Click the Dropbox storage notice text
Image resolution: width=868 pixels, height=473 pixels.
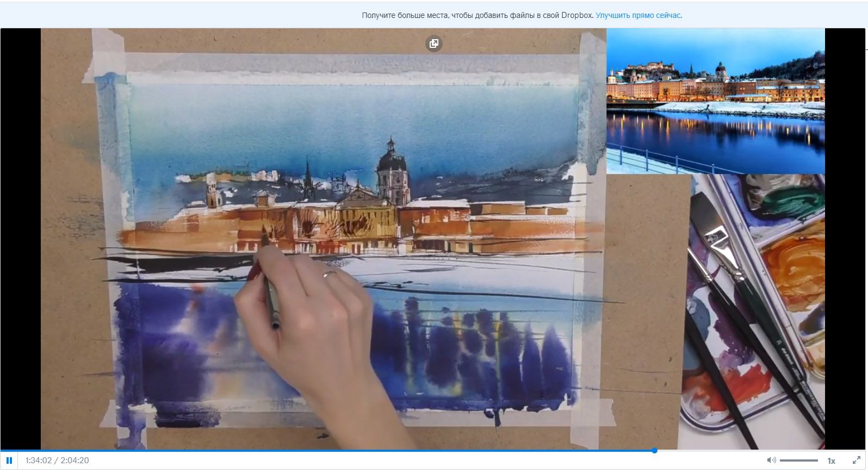tap(477, 15)
